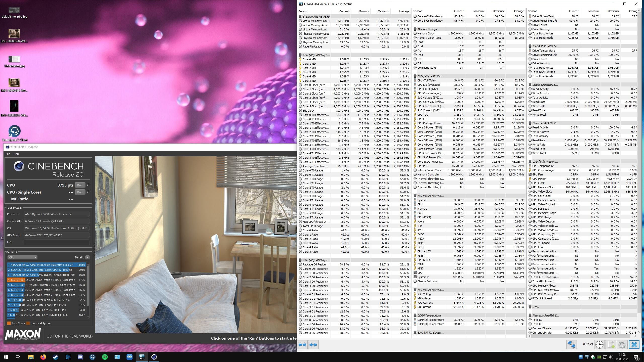The image size is (644, 362).
Task: Open the notification center icon
Action: tap(636, 357)
